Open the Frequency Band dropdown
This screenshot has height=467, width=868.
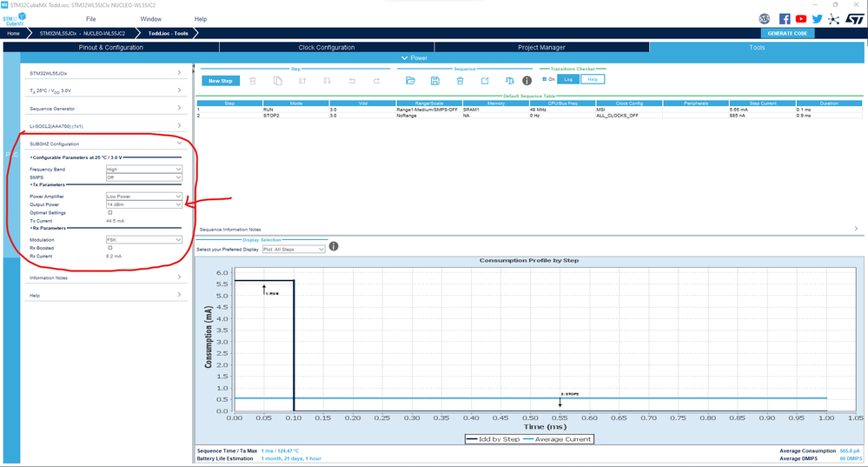pyautogui.click(x=144, y=170)
